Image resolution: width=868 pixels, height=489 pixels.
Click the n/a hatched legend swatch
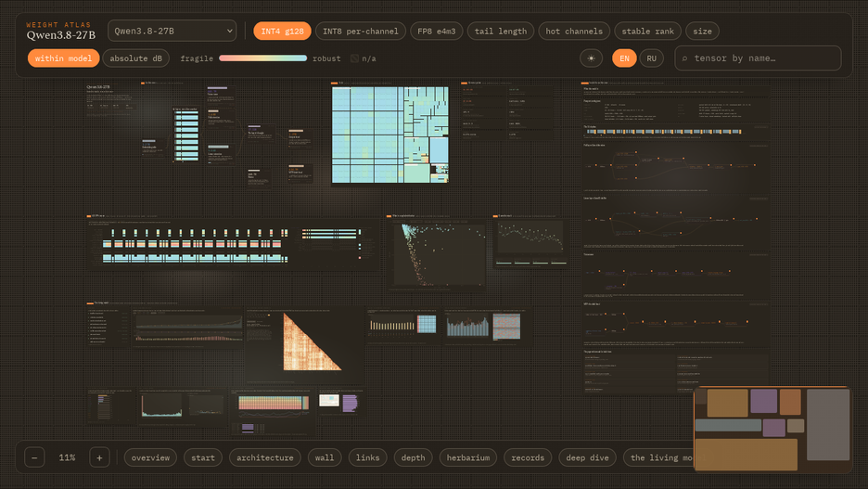click(355, 58)
